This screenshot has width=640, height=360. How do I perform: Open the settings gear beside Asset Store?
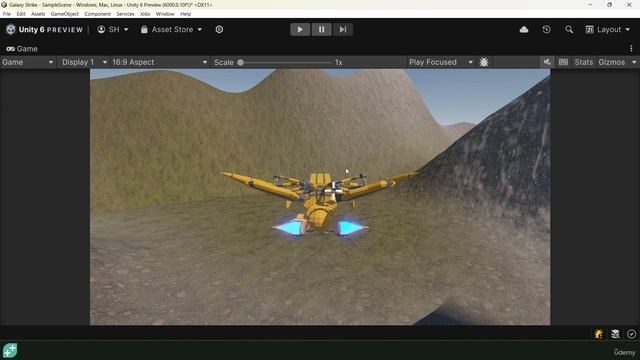pyautogui.click(x=219, y=29)
